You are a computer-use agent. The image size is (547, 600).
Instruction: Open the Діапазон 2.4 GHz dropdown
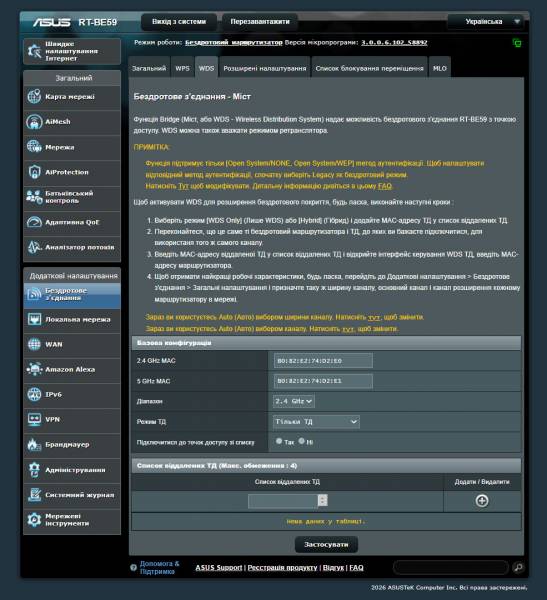coord(294,401)
